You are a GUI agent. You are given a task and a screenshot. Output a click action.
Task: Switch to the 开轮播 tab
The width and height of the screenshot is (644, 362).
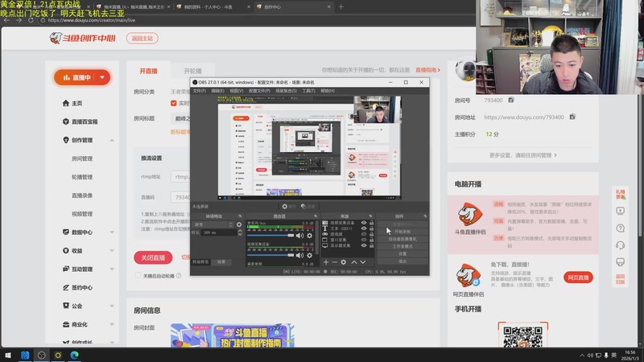click(x=192, y=71)
